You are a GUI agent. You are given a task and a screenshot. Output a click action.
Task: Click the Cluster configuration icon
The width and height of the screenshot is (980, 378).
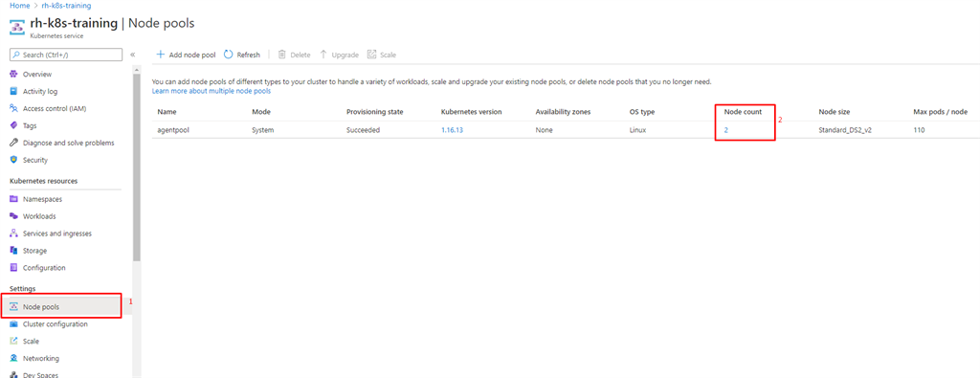(13, 324)
